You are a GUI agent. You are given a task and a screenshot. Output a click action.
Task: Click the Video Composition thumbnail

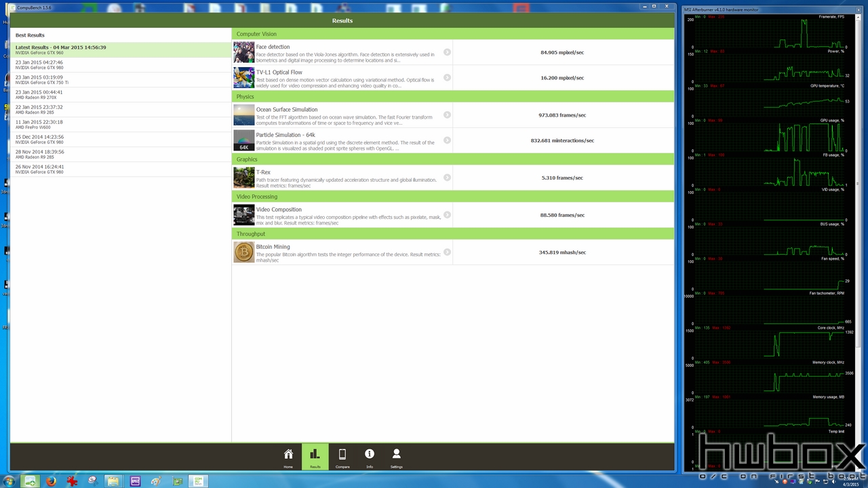(x=244, y=215)
